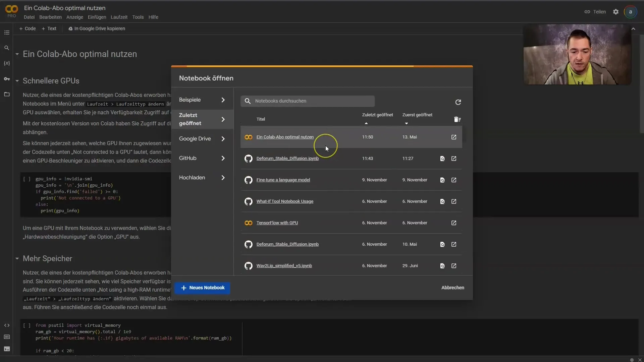This screenshot has height=362, width=644.
Task: Open 'Fine-tune a language model' in new tab
Action: click(454, 180)
